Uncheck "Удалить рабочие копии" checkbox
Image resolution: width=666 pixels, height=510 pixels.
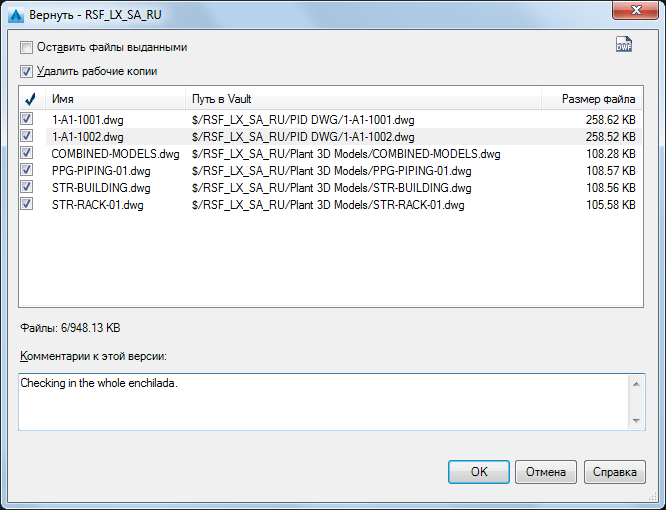(26, 71)
